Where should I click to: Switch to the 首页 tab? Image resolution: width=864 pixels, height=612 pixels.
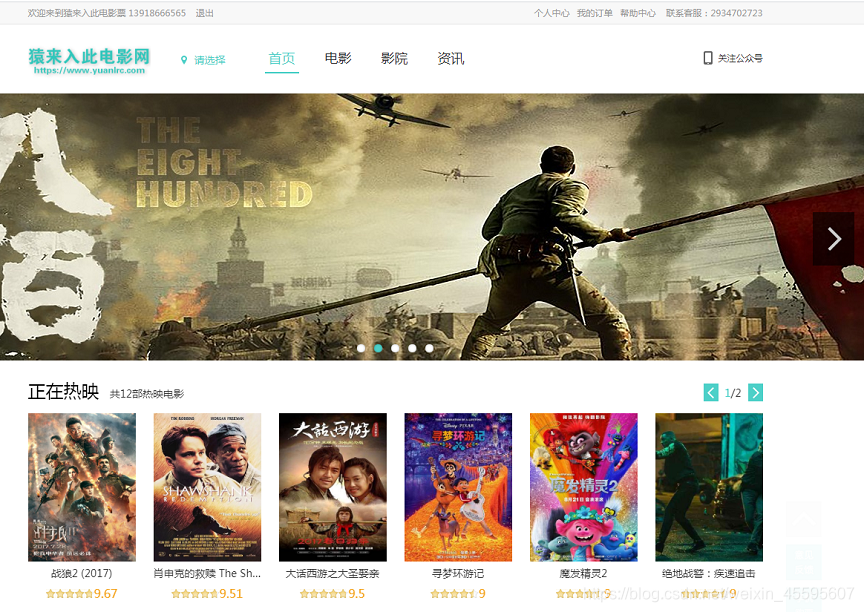coord(282,58)
